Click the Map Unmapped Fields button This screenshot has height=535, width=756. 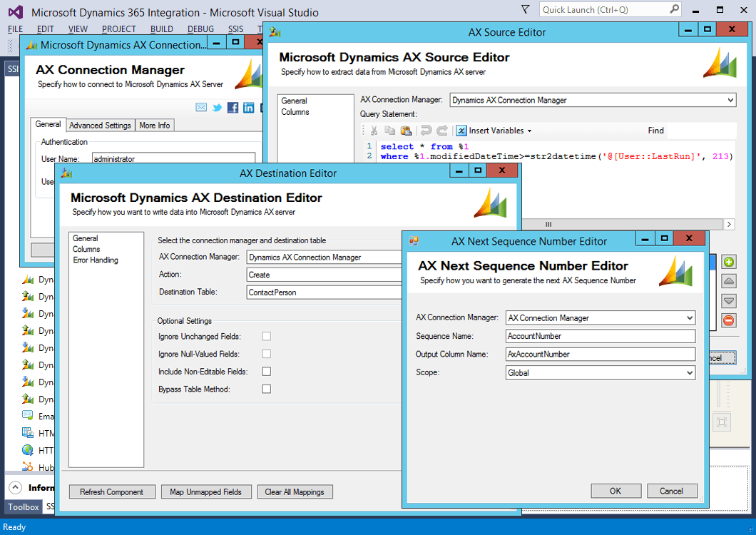pyautogui.click(x=206, y=492)
